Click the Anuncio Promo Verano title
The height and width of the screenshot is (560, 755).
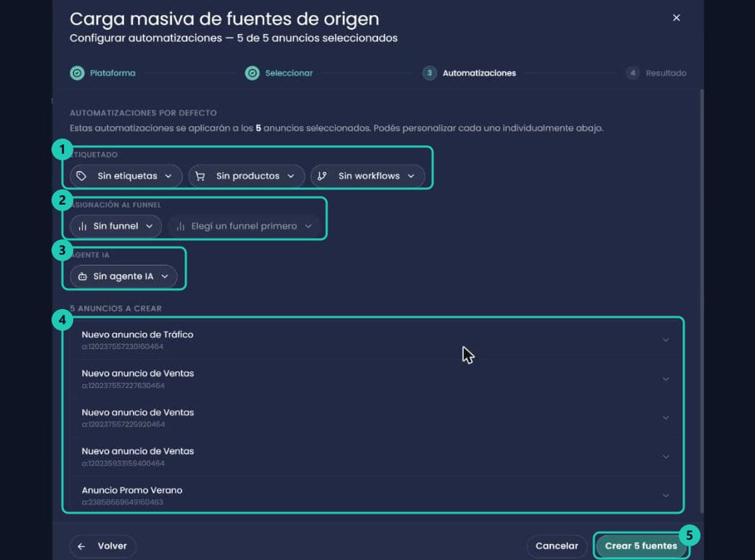pyautogui.click(x=132, y=490)
